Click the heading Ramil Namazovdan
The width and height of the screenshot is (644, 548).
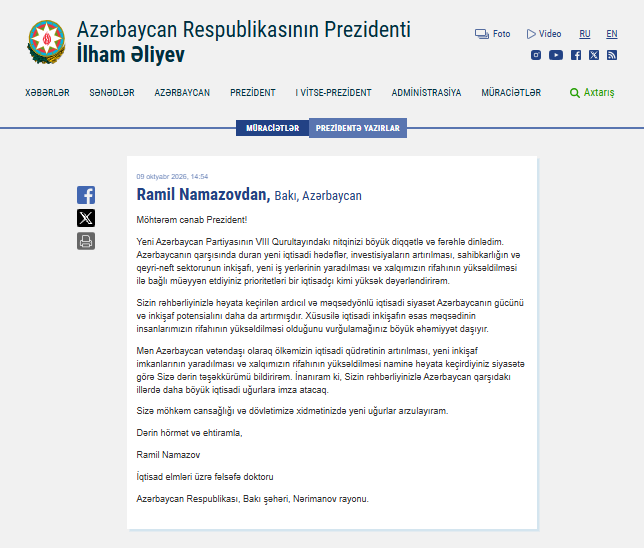pos(203,195)
